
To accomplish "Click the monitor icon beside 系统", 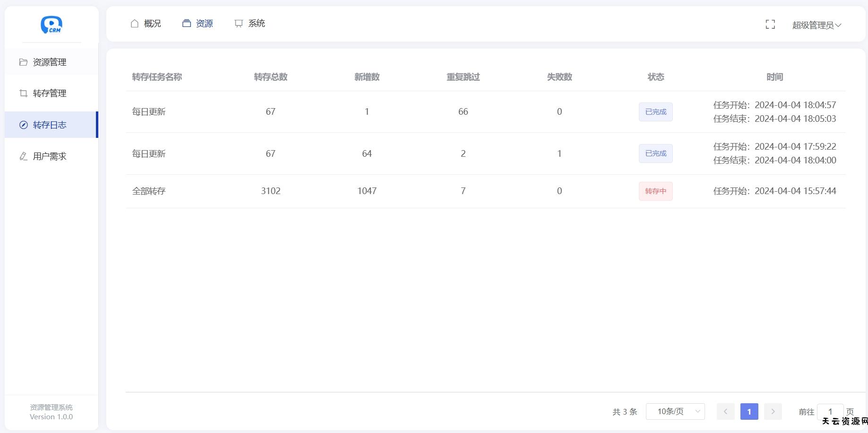I will coord(239,24).
